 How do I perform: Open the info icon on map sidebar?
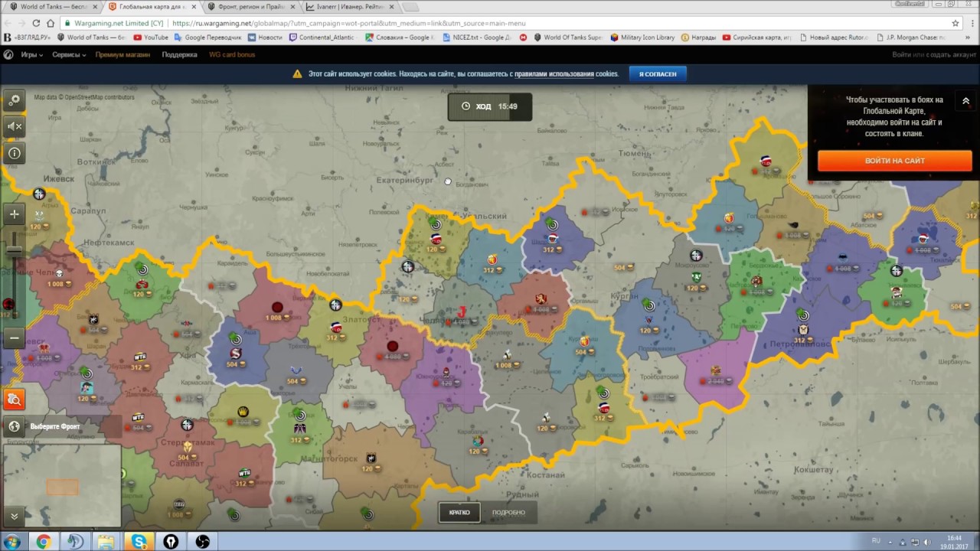14,153
